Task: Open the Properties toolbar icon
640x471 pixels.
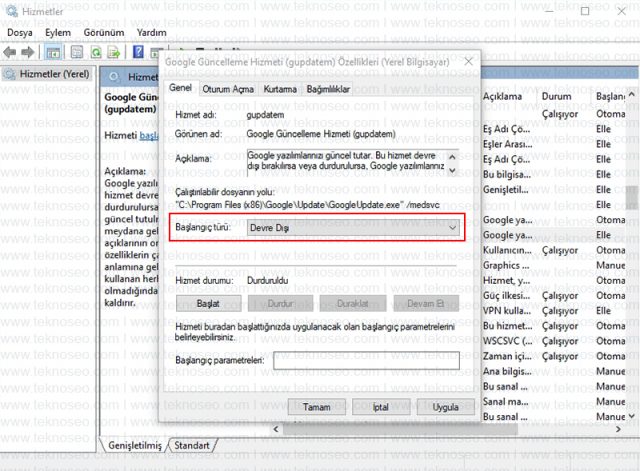Action: [77, 52]
